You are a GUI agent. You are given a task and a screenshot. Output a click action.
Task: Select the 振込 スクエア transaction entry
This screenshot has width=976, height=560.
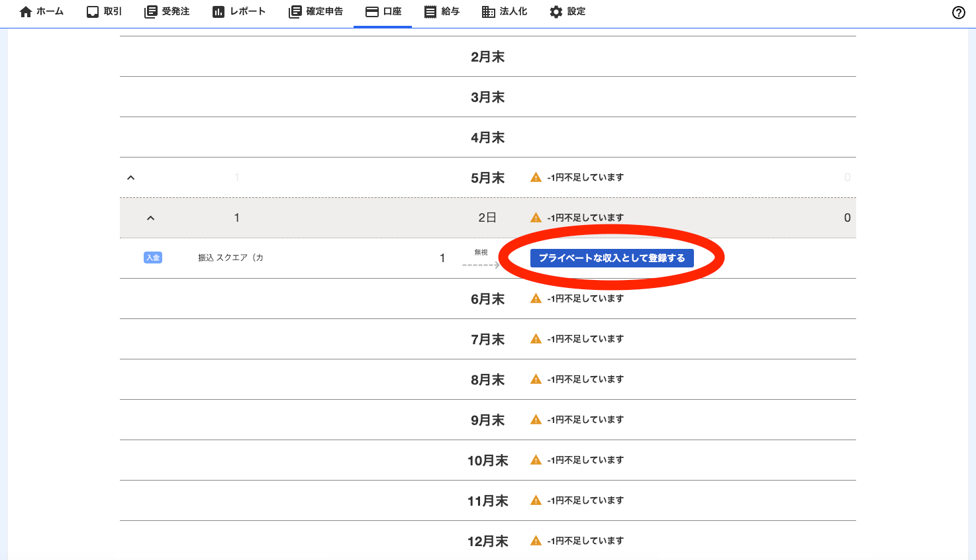(230, 257)
